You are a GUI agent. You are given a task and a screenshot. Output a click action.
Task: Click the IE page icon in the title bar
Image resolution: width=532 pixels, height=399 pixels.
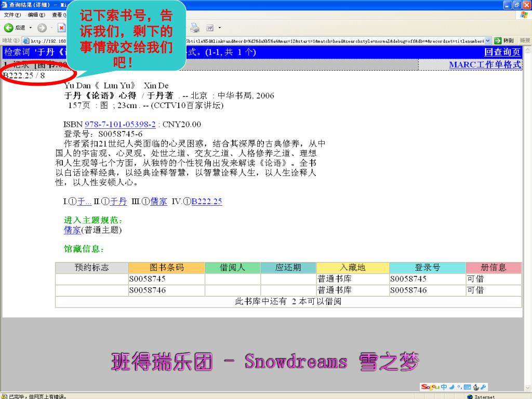(x=4, y=5)
